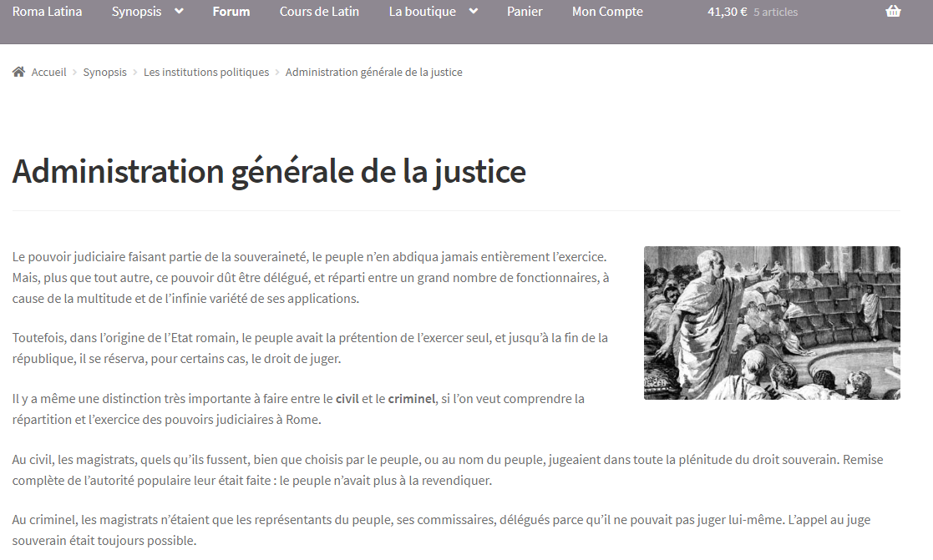933x560 pixels.
Task: Click the shopping basket icon
Action: (x=893, y=12)
